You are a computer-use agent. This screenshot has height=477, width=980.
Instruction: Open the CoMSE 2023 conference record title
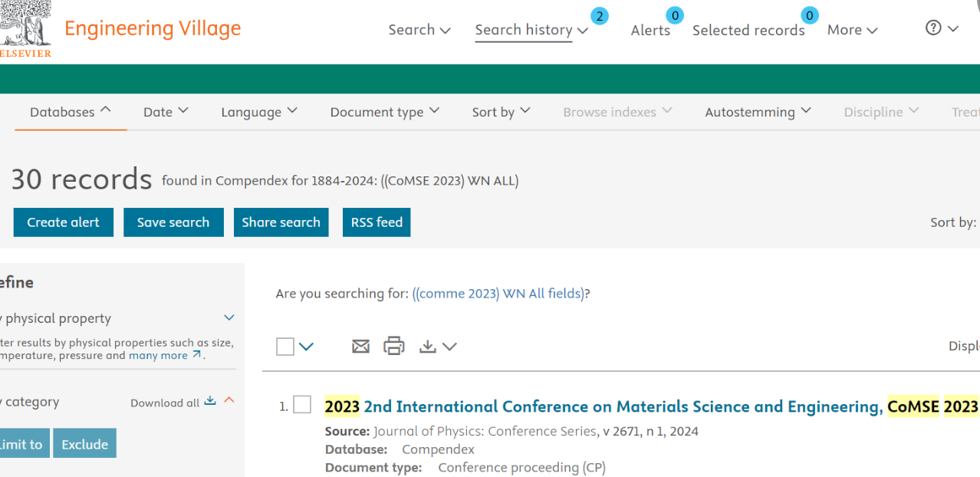tap(651, 406)
